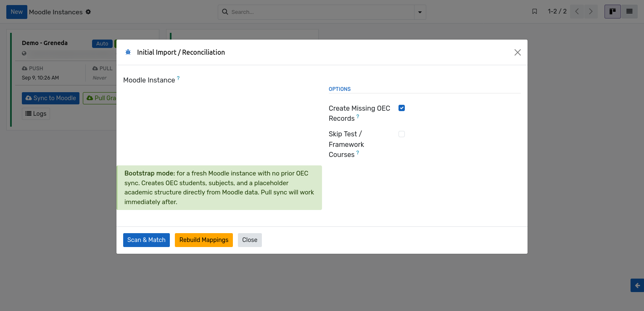This screenshot has height=311, width=644.
Task: Open Moodle Instances settings gear
Action: tap(88, 12)
